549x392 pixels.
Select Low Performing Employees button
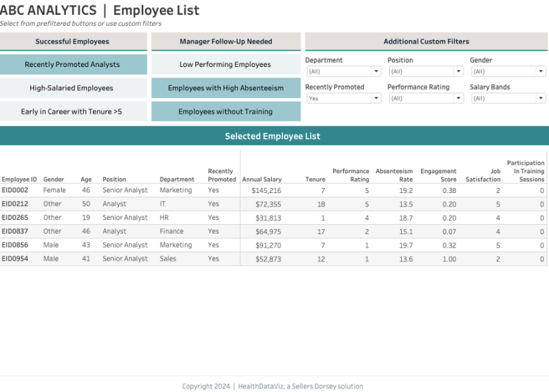[x=226, y=65]
